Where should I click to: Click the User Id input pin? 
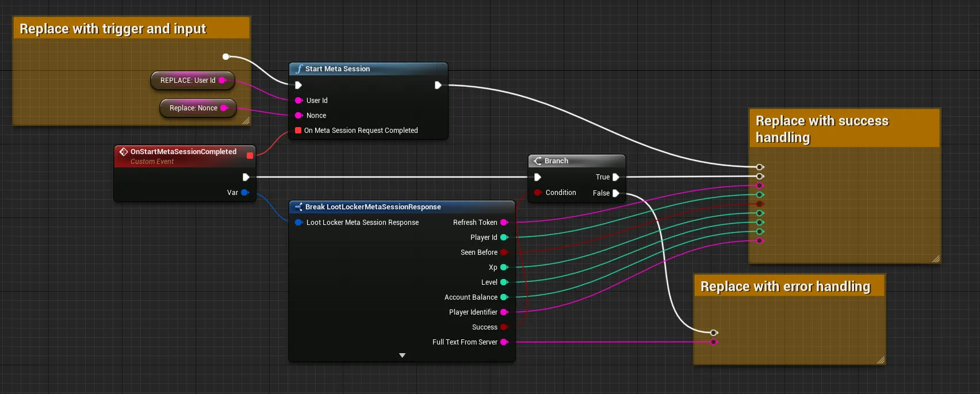299,101
